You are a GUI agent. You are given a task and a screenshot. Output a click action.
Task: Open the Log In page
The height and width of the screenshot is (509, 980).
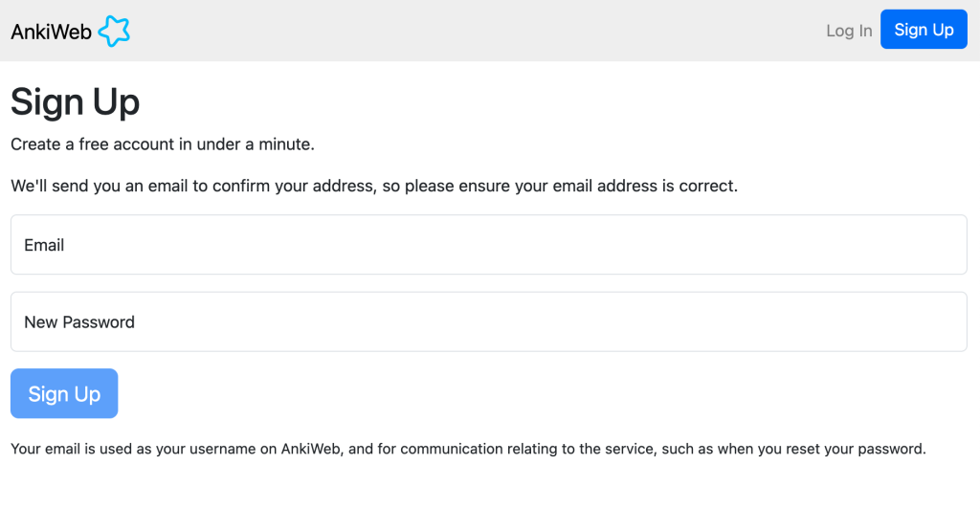coord(849,31)
